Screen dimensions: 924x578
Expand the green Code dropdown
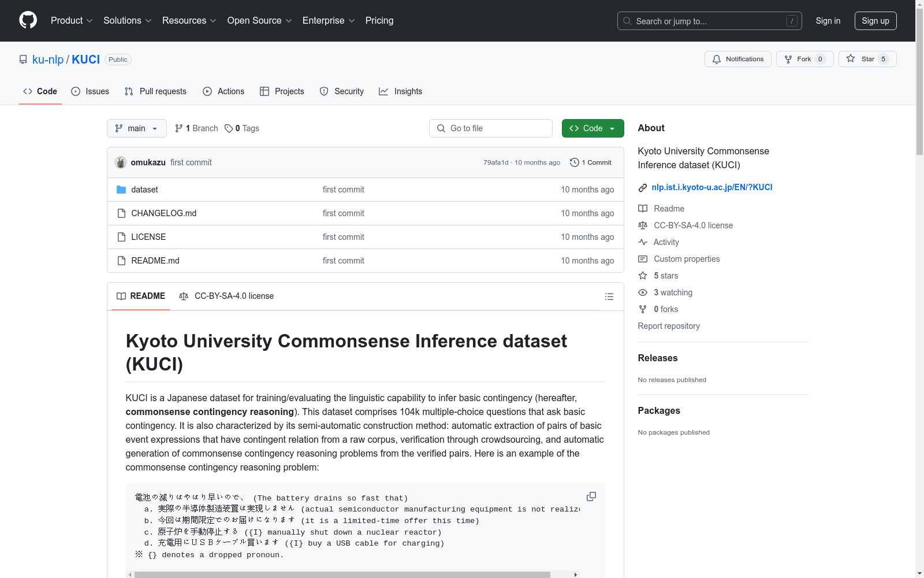593,128
